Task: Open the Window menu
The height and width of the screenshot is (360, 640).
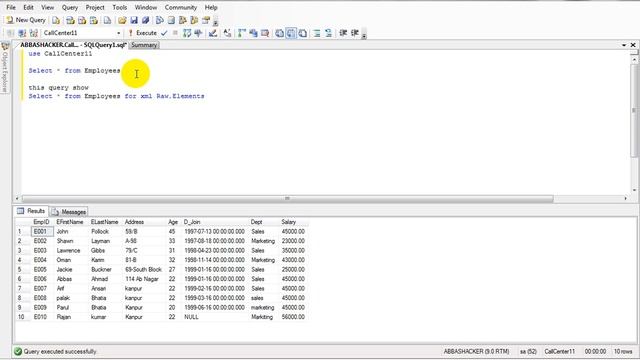Action: [146, 7]
